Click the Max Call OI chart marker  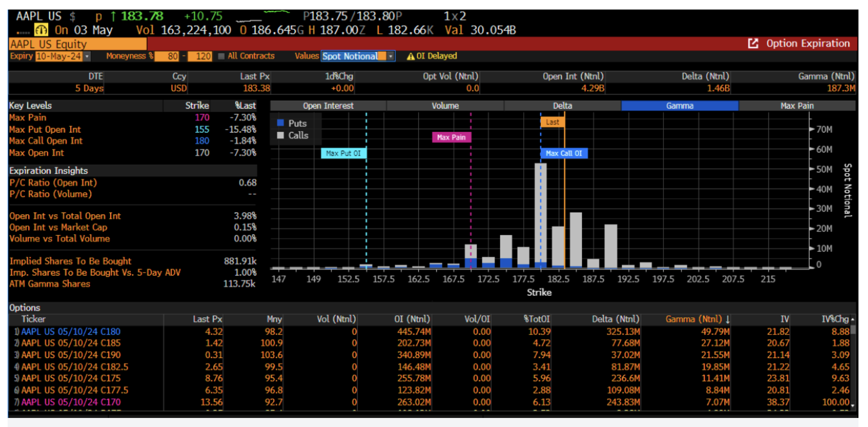tap(564, 153)
